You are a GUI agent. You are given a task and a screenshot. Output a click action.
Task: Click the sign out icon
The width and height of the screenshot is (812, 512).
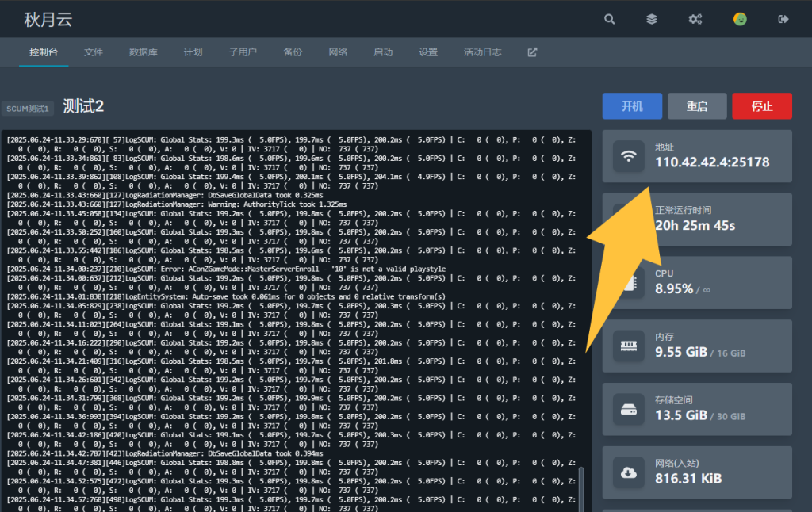[784, 20]
